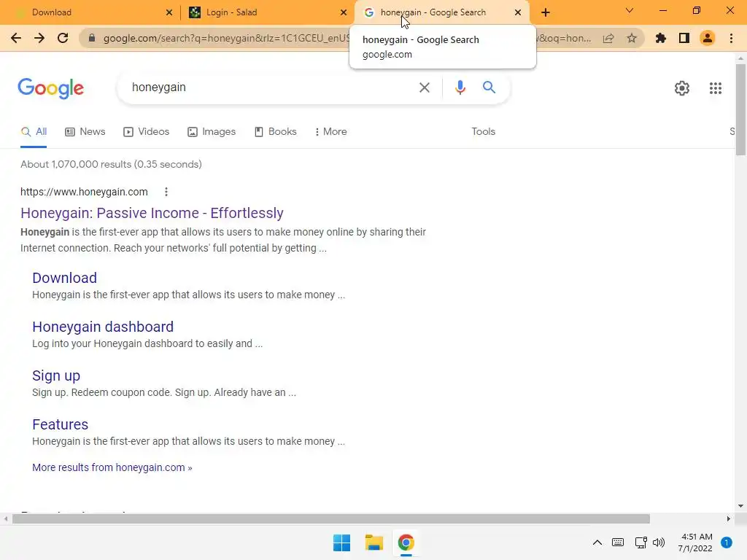Close the Login - Salad tab
The image size is (747, 560).
coord(344,12)
